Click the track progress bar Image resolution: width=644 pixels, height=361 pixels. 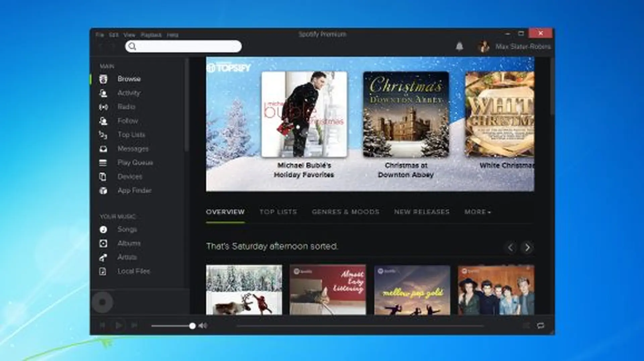360,326
